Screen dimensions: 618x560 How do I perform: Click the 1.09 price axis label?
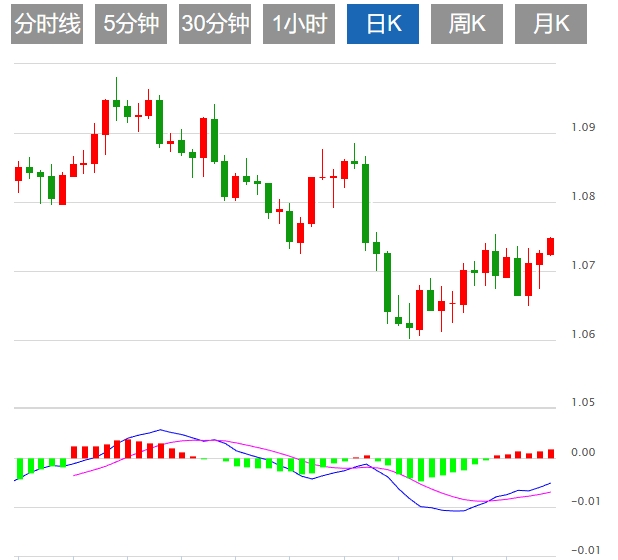pyautogui.click(x=583, y=128)
